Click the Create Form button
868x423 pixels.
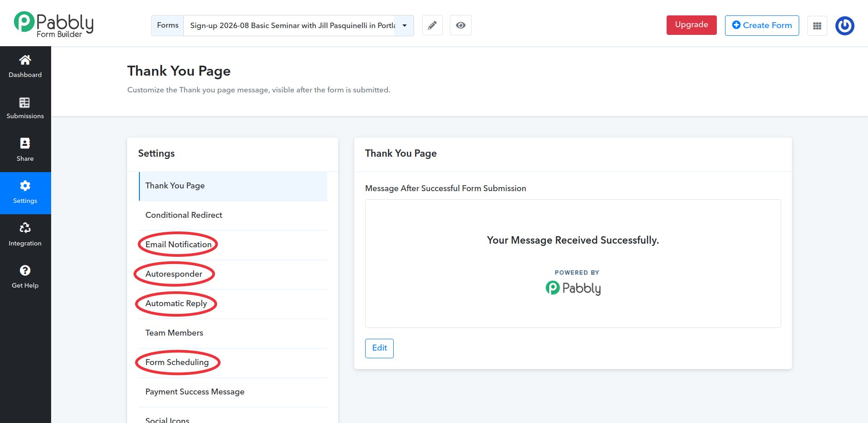(762, 25)
